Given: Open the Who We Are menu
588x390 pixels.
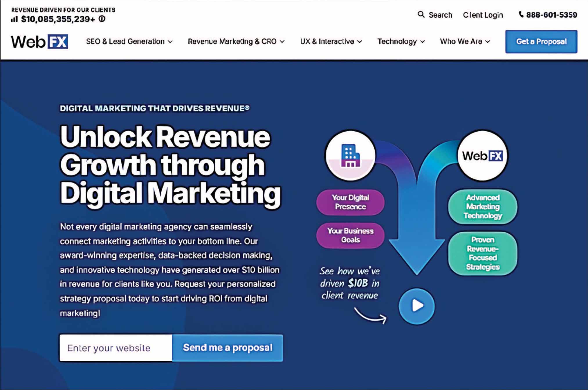Looking at the screenshot, I should click(465, 42).
